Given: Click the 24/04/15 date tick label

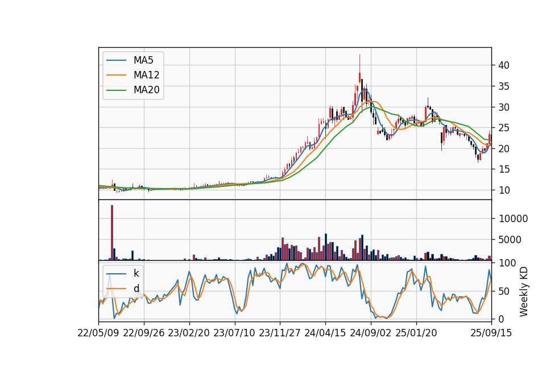Looking at the screenshot, I should pos(325,333).
